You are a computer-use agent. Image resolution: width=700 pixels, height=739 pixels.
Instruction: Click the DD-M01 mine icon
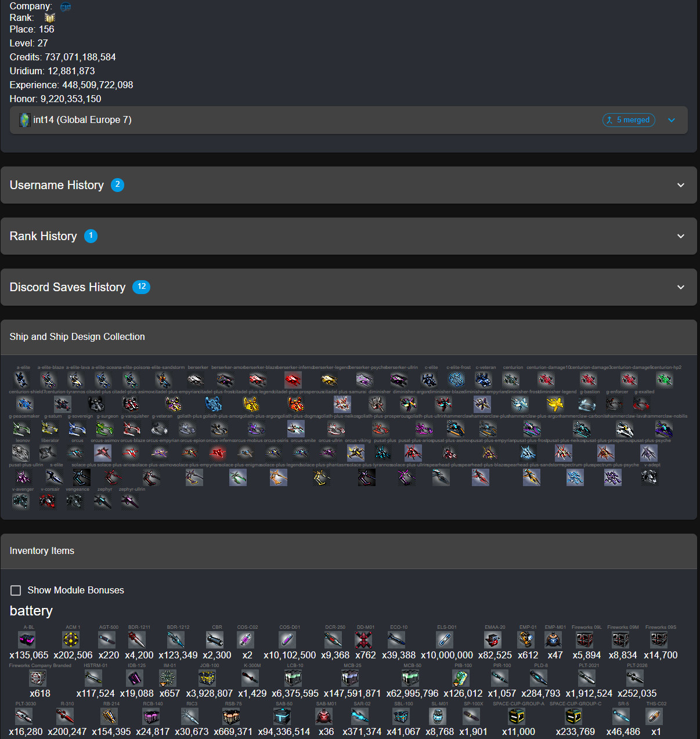(363, 639)
